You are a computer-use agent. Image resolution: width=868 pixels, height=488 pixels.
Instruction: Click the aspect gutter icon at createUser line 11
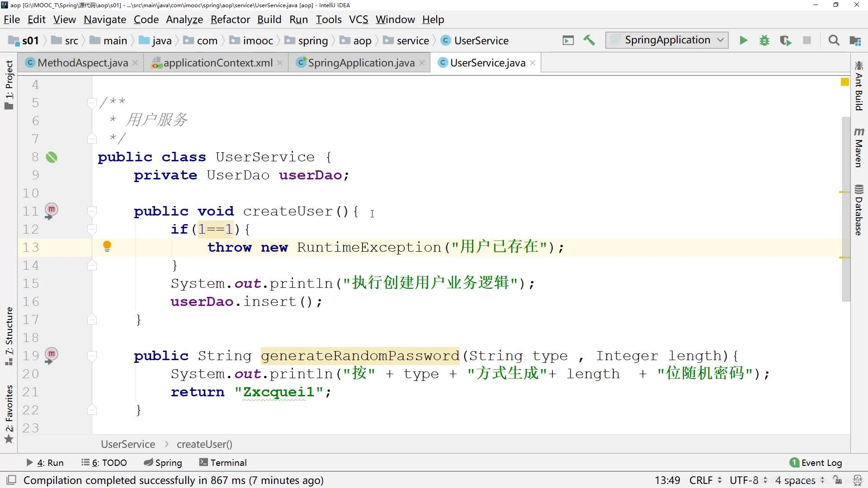coord(51,211)
